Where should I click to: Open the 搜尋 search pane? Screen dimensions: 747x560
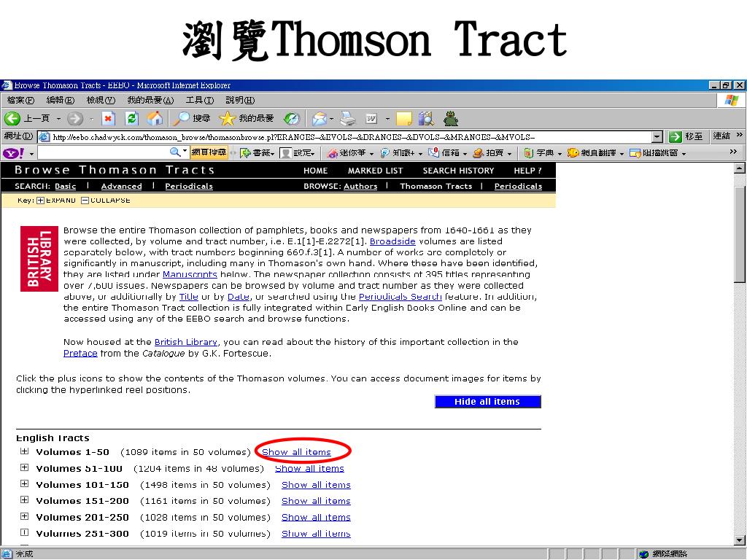point(192,119)
